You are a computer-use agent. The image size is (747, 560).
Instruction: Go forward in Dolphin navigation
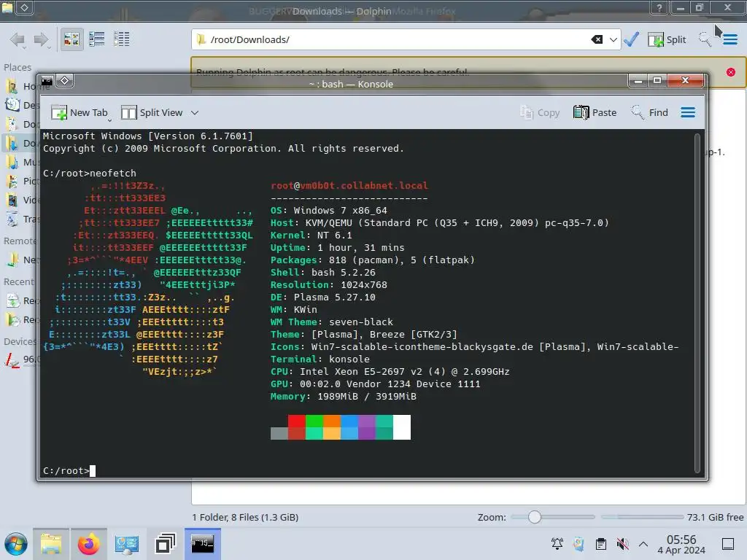click(42, 39)
